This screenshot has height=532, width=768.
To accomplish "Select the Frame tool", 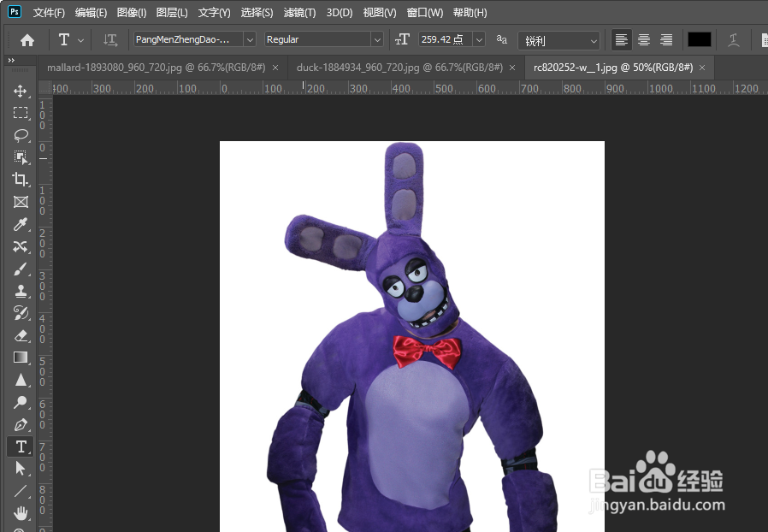I will (20, 202).
